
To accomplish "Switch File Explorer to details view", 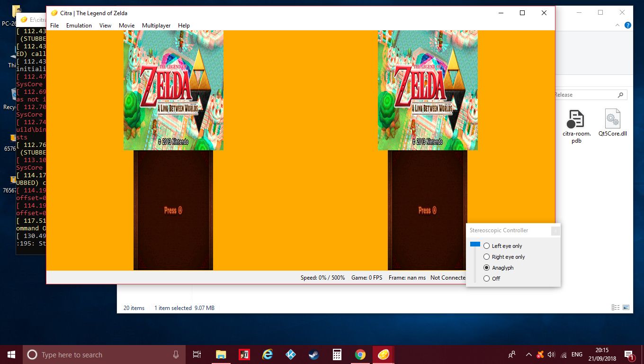I will pos(615,308).
